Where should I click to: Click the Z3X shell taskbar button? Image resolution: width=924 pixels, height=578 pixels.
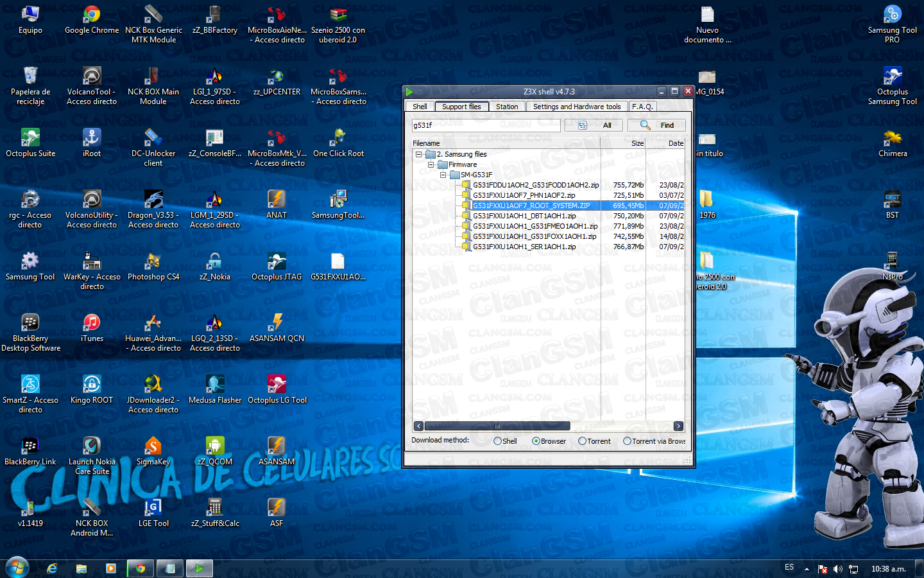(199, 568)
